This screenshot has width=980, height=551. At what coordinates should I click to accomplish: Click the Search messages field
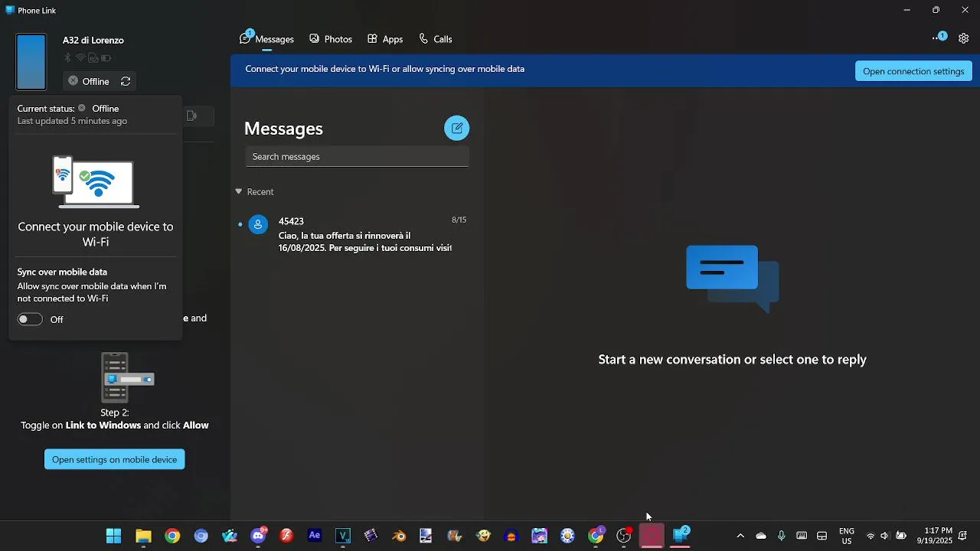click(x=358, y=156)
